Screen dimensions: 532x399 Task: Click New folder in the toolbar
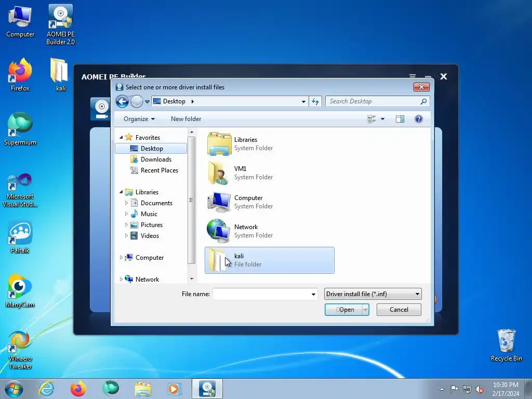(186, 119)
